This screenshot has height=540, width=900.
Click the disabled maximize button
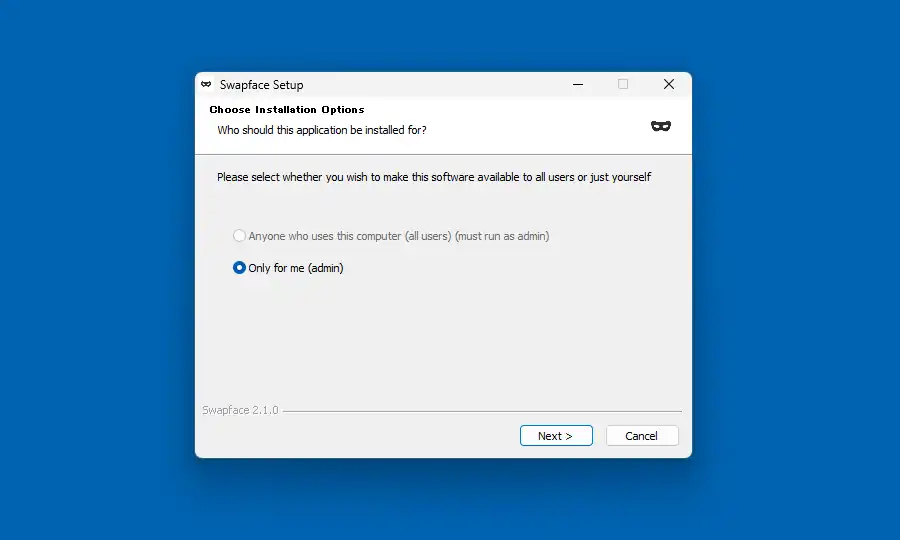tap(623, 84)
